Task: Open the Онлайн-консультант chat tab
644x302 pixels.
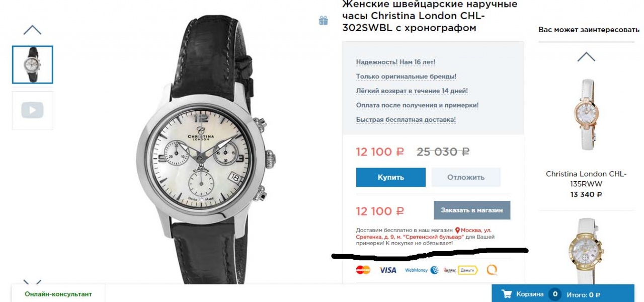Action: click(x=58, y=294)
